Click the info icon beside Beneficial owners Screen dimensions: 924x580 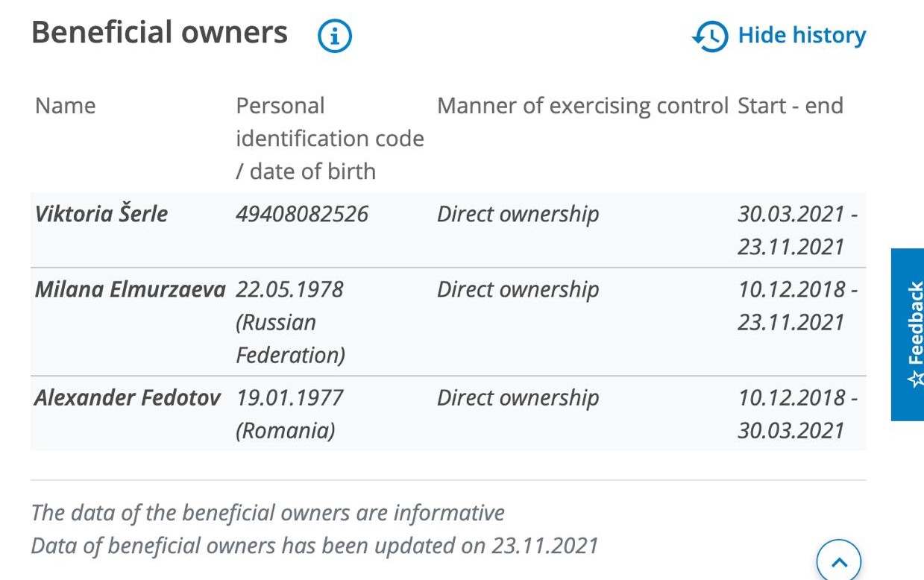pyautogui.click(x=335, y=36)
